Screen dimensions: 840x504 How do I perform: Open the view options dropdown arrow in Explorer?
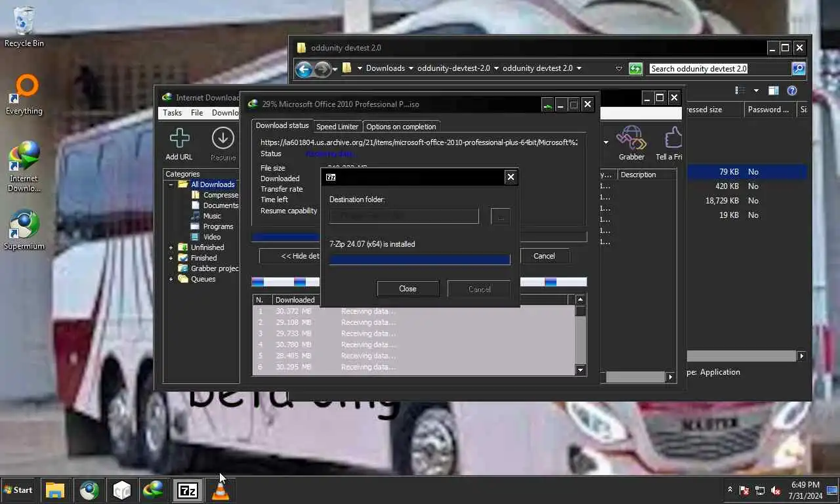[756, 91]
